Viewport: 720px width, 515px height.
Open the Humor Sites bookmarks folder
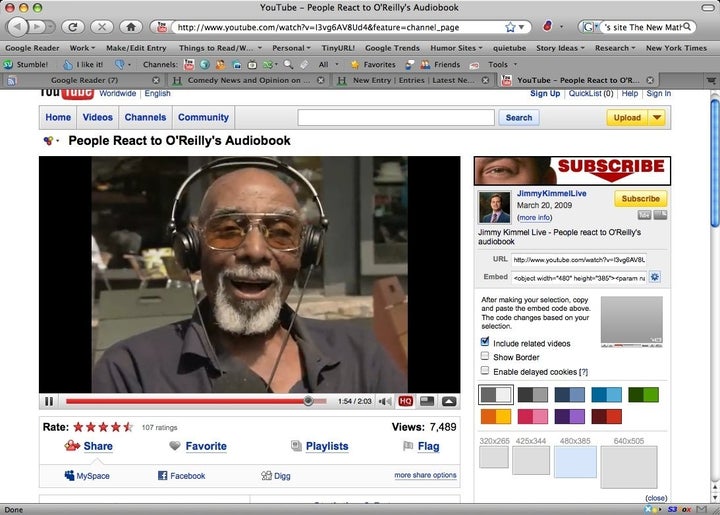456,48
